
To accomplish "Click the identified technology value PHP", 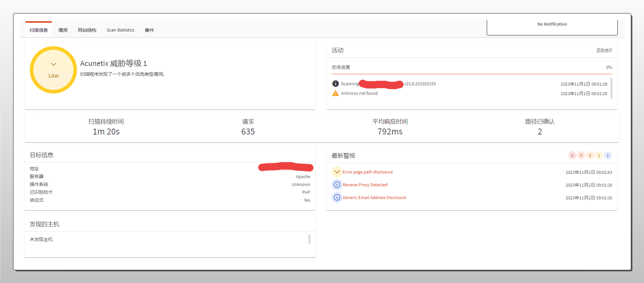I will [x=306, y=192].
